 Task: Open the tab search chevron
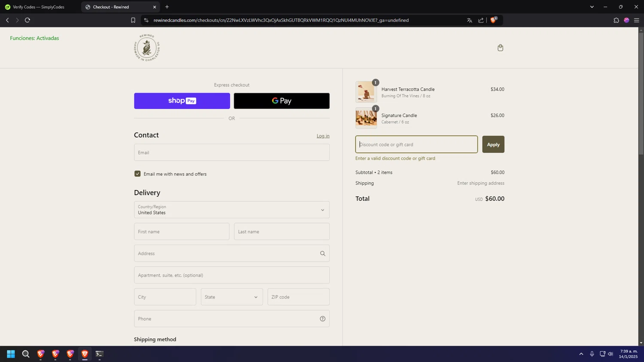(x=592, y=7)
